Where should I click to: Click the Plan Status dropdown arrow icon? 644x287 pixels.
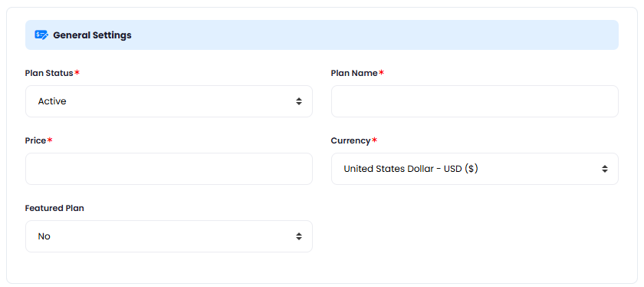(x=299, y=101)
